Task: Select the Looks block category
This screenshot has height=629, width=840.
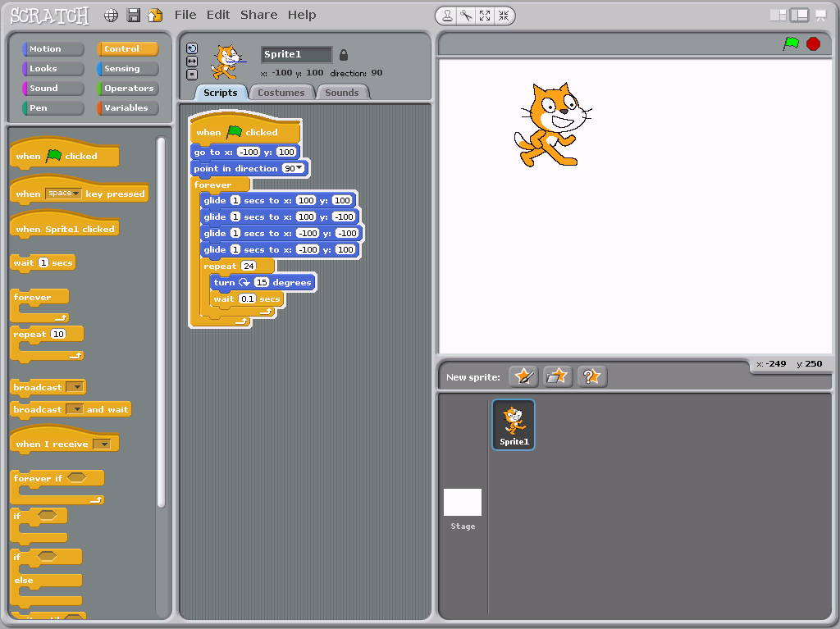Action: [53, 69]
